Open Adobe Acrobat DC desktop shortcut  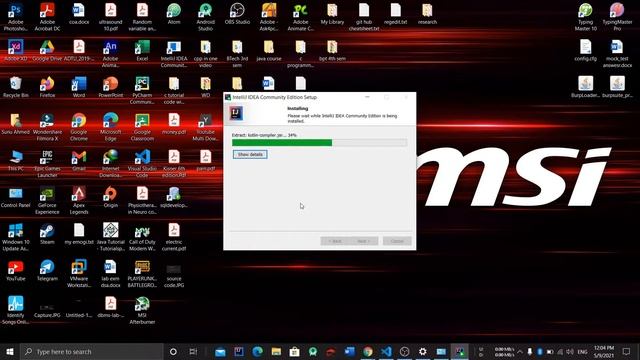[x=47, y=16]
